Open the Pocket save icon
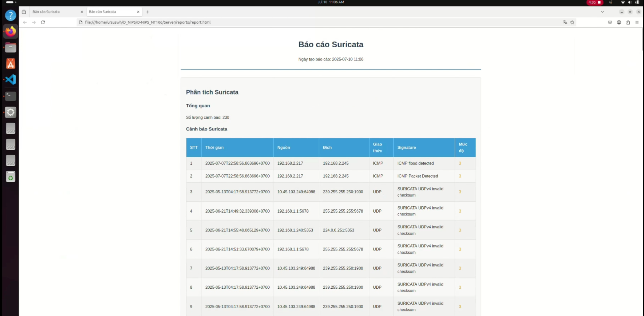 pos(610,22)
